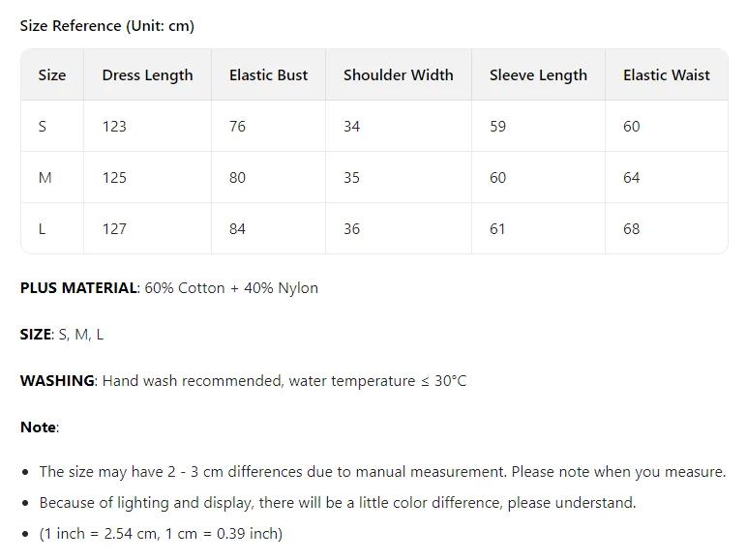This screenshot has width=747, height=560.
Task: Select dress length value 123
Action: [114, 126]
